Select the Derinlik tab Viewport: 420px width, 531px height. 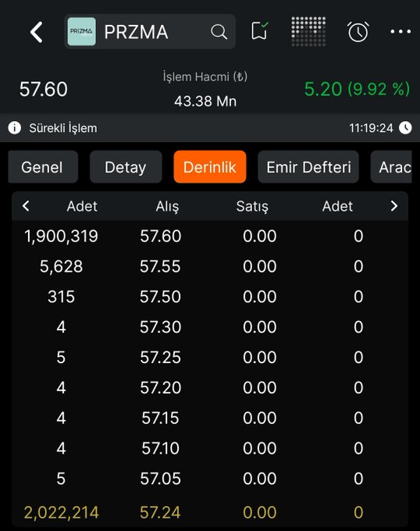tap(210, 167)
